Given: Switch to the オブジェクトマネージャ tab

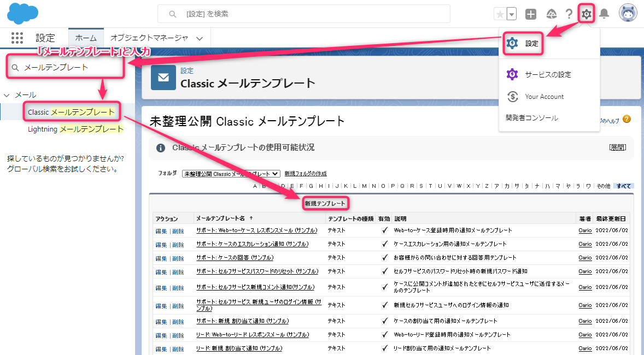Looking at the screenshot, I should [149, 38].
